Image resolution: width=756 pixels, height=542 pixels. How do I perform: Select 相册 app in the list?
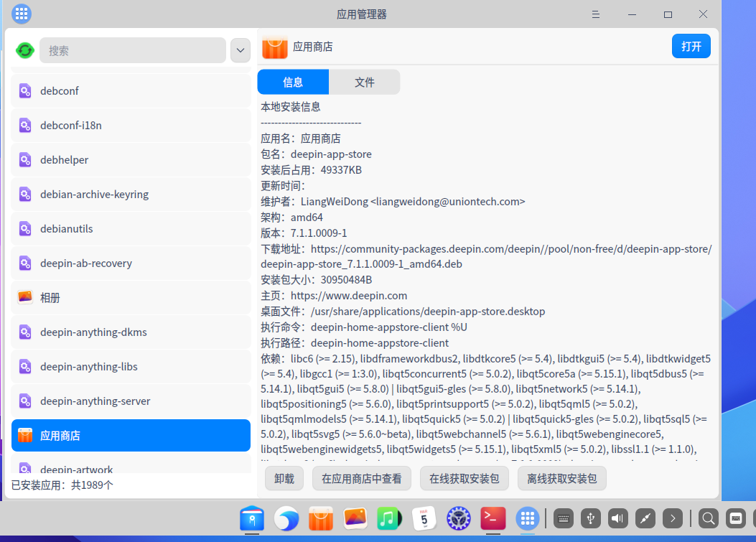131,297
